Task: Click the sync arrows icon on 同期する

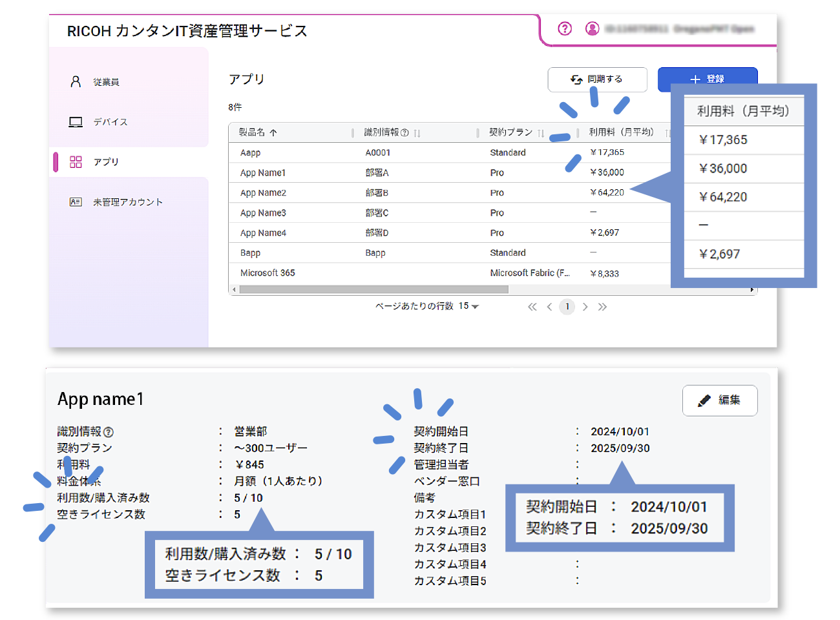Action: pyautogui.click(x=576, y=79)
